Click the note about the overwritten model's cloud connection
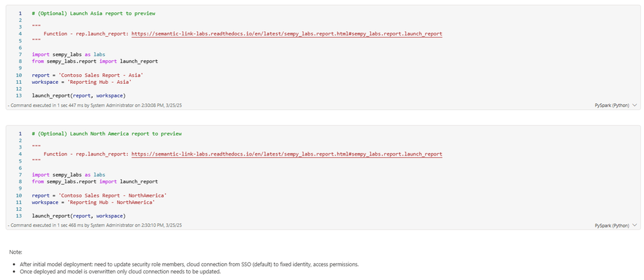 click(x=121, y=272)
